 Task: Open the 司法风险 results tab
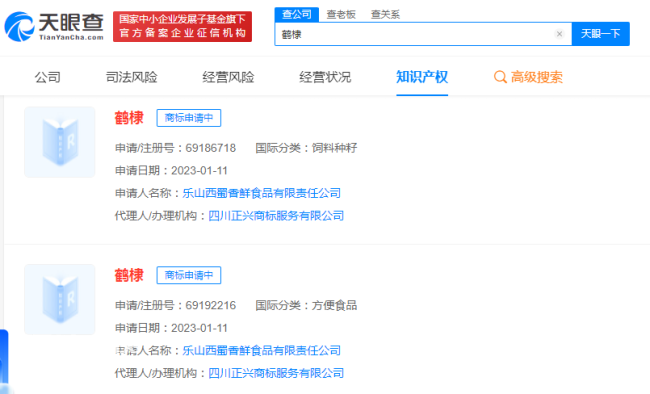pyautogui.click(x=131, y=77)
